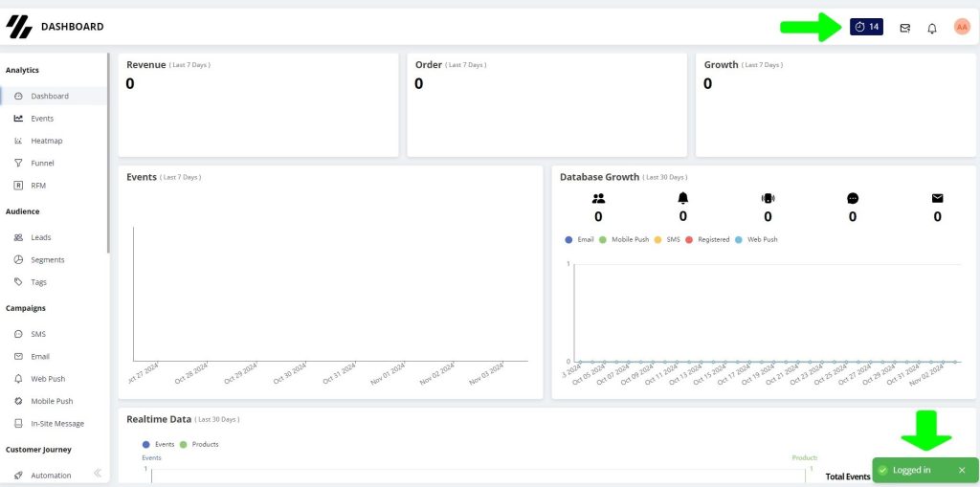980x487 pixels.
Task: Select the envelope icon in Database Growth
Action: point(938,198)
